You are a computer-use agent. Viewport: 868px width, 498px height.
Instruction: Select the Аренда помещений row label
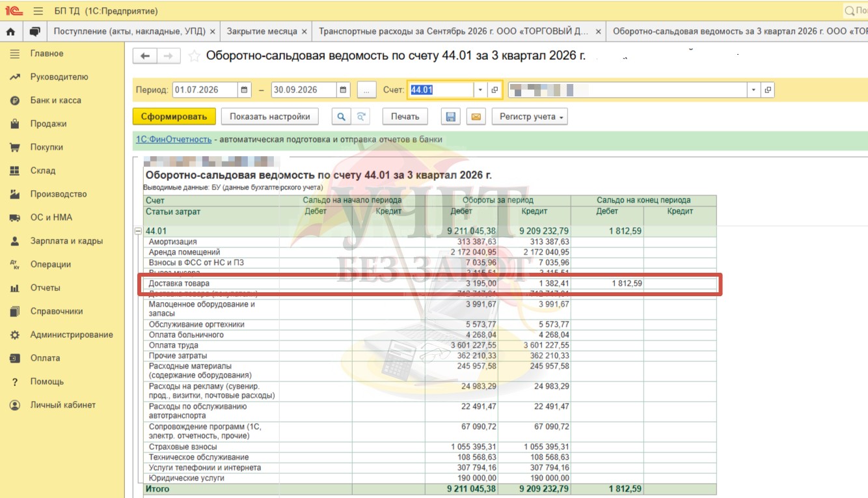pos(185,252)
